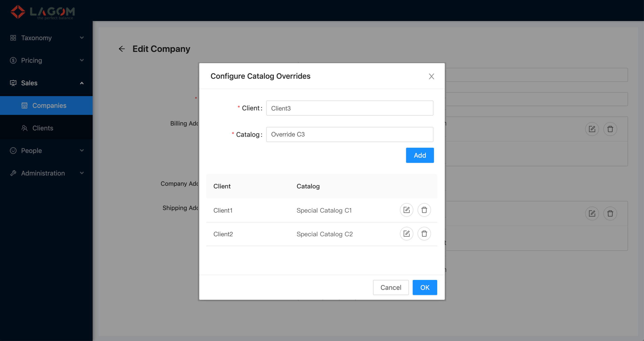
Task: Click the back arrow beside Edit Company
Action: tap(122, 49)
